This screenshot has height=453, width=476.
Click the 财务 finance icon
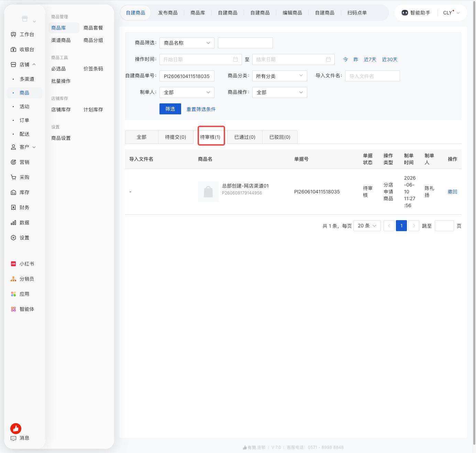pos(13,207)
